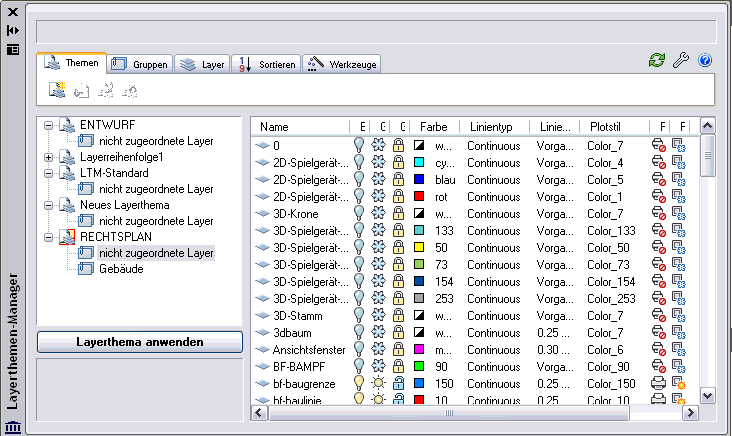This screenshot has height=436, width=732.
Task: Click the refresh icon with green arrows
Action: (657, 60)
